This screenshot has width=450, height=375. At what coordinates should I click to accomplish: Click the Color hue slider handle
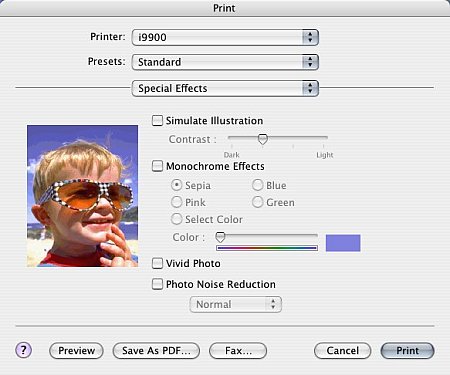220,237
